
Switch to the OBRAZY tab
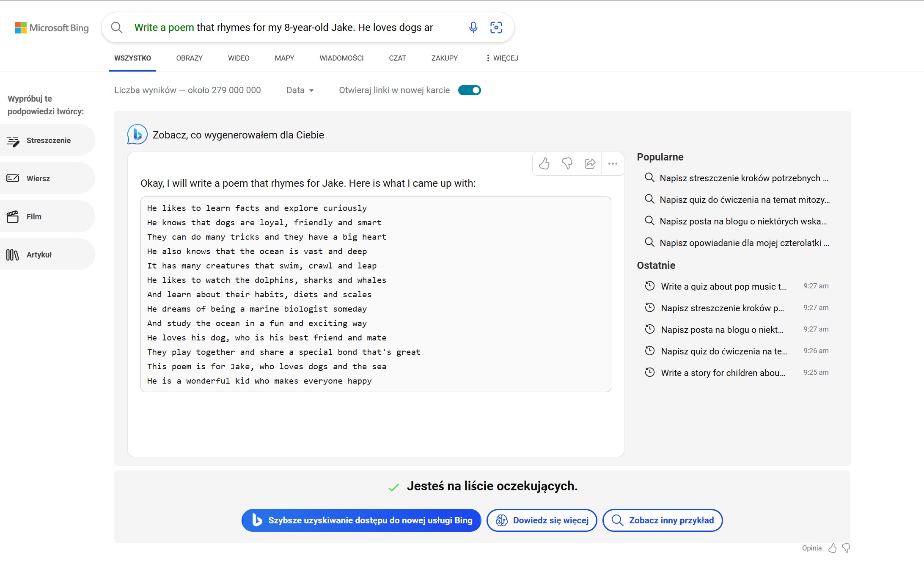(189, 58)
